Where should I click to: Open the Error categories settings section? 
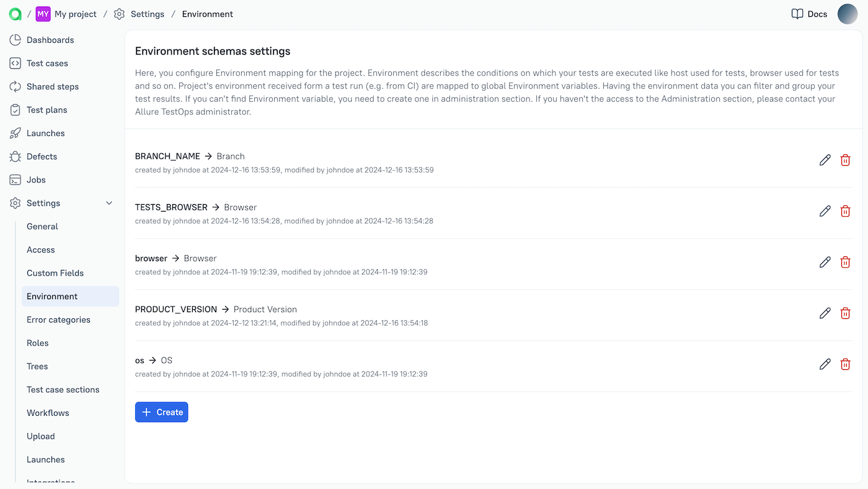coord(58,320)
